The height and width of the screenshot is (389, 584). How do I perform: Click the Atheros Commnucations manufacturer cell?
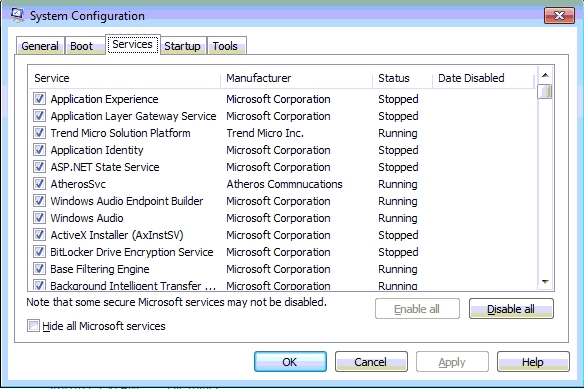[x=284, y=184]
